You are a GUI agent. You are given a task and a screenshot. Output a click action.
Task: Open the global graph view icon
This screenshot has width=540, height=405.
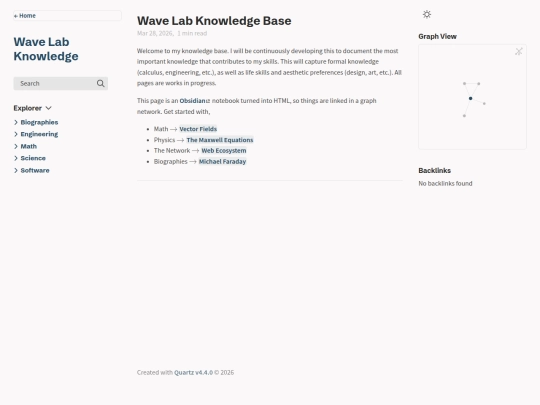(x=519, y=51)
